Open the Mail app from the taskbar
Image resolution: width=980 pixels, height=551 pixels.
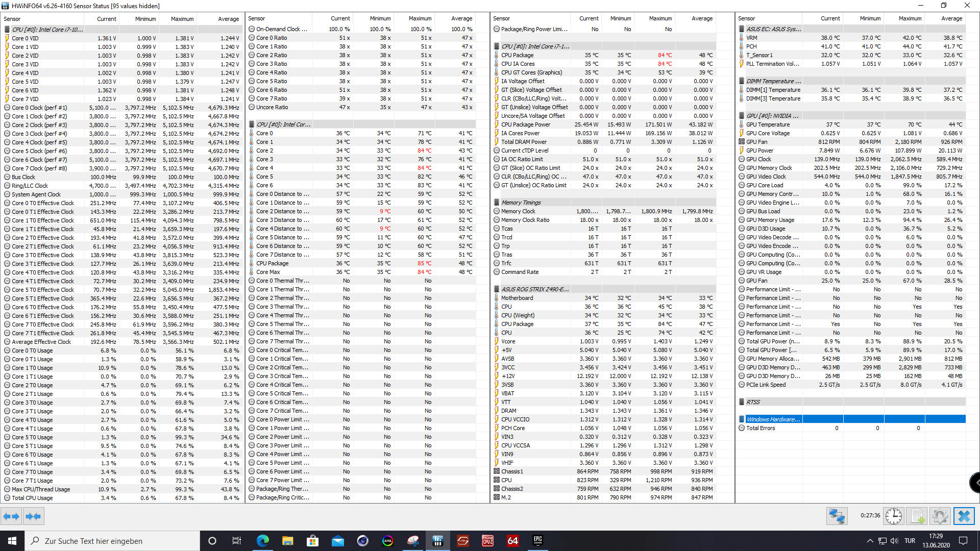pos(338,541)
